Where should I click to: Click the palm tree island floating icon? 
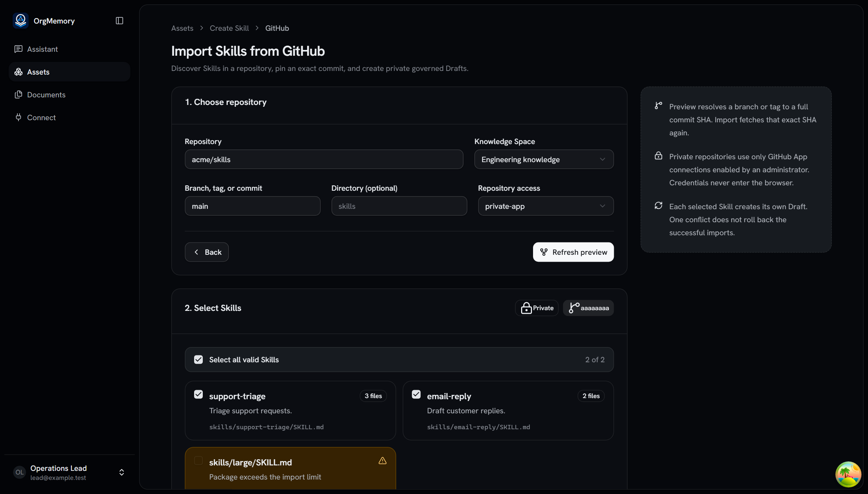click(x=848, y=474)
